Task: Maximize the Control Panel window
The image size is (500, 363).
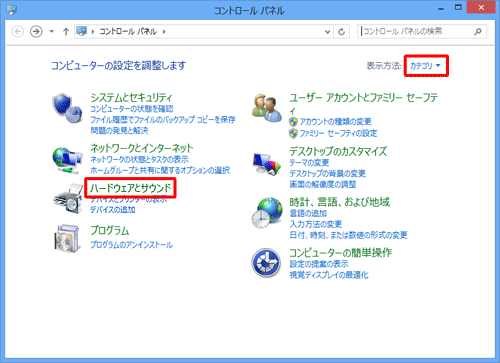Action: pos(458,8)
